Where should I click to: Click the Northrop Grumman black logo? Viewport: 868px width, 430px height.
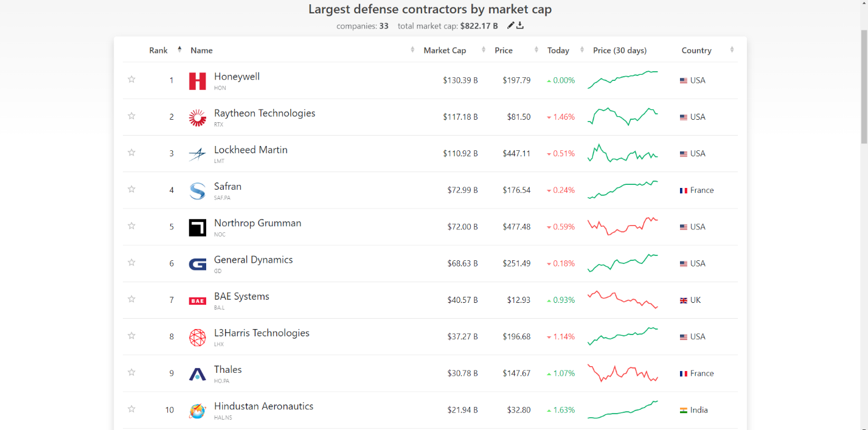pyautogui.click(x=197, y=227)
